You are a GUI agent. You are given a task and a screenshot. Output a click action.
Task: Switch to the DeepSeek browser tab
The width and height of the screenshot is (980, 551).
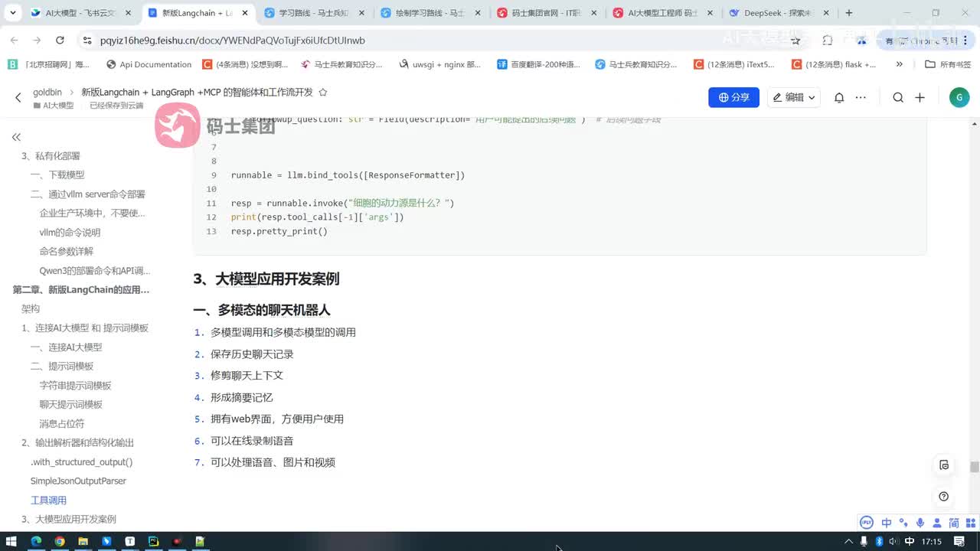click(x=780, y=13)
